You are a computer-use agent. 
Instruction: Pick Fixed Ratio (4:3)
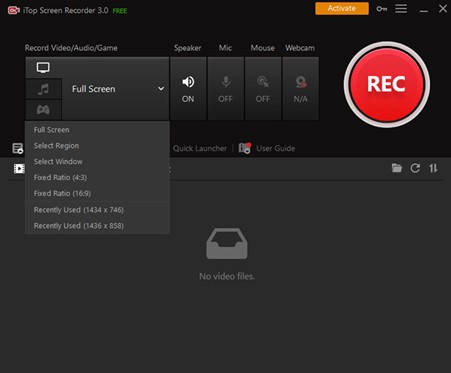(97, 177)
